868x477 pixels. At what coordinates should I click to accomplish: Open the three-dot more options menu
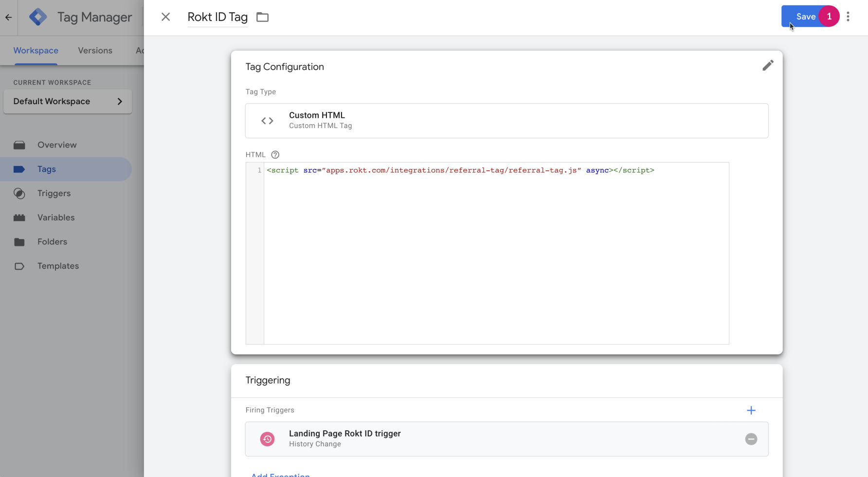click(x=848, y=17)
